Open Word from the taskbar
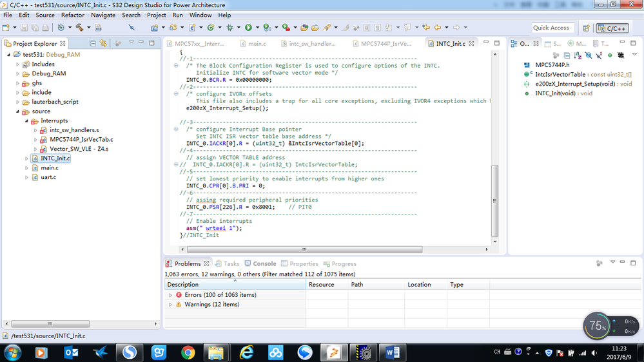Viewport: 644px width, 362px height. point(392,352)
